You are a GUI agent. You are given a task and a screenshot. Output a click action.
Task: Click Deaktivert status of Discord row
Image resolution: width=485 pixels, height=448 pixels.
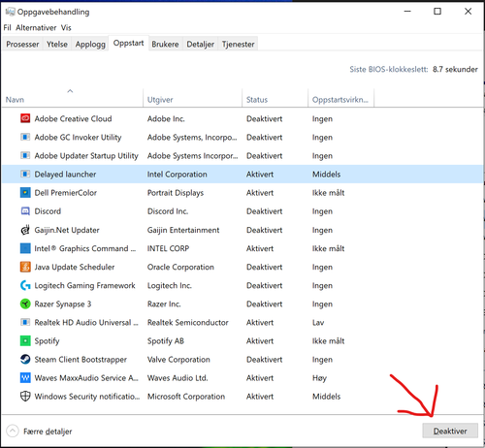pos(264,211)
